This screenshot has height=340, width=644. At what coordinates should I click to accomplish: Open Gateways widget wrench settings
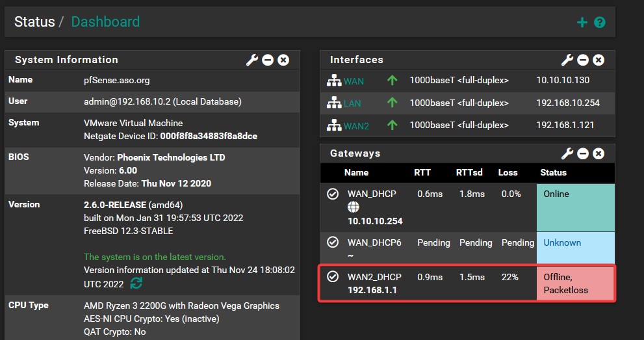click(x=567, y=154)
